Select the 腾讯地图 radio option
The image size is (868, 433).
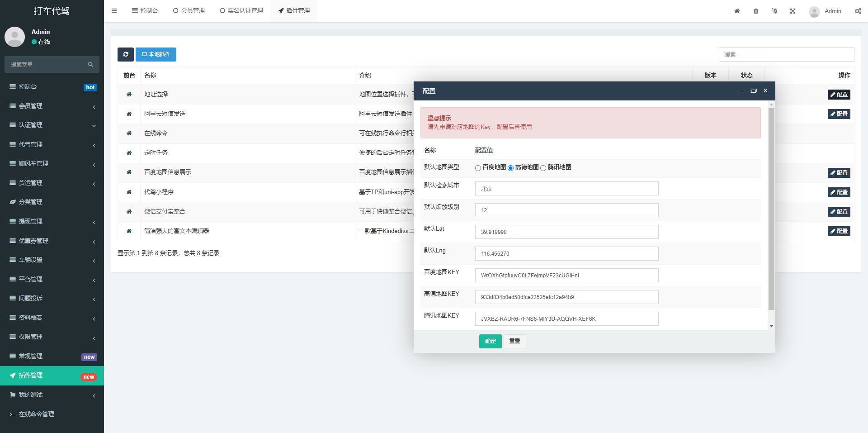543,168
